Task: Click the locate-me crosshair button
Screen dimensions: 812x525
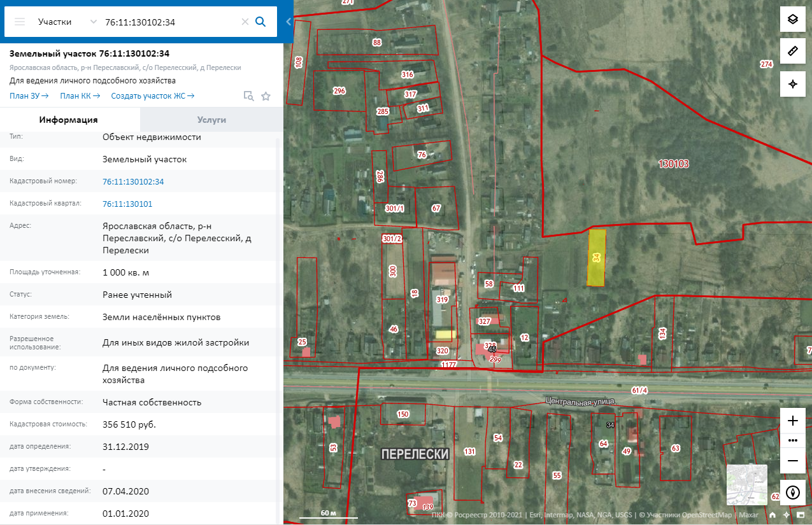Action: [793, 84]
